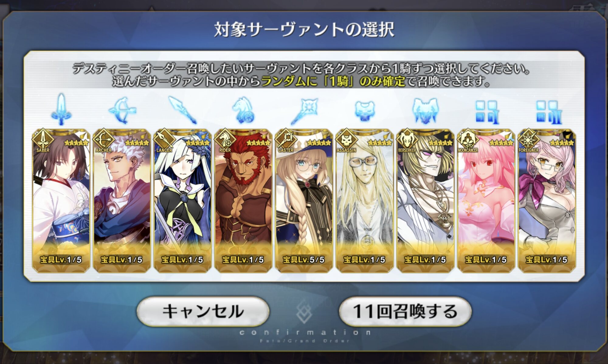608x364 pixels.
Task: Select the Caster staff class icon
Action: pyautogui.click(x=304, y=111)
